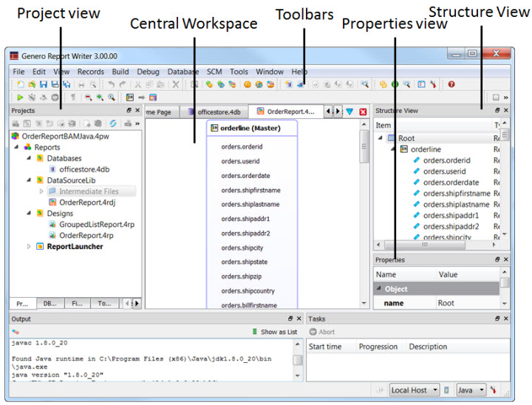Open the Records menu
The width and height of the screenshot is (532, 405).
click(x=91, y=72)
